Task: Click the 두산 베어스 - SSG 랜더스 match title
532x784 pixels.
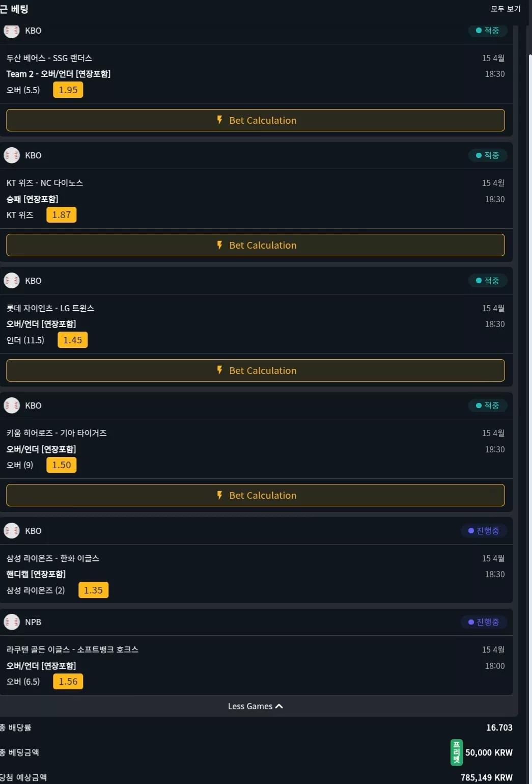Action: (49, 58)
